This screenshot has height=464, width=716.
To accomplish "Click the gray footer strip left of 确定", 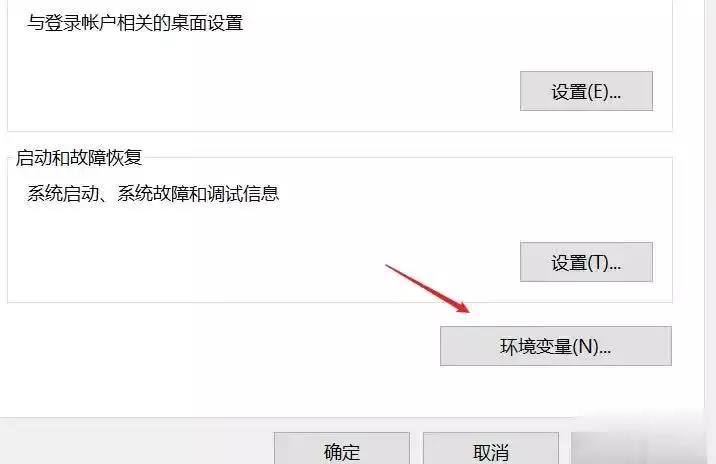I will click(137, 442).
